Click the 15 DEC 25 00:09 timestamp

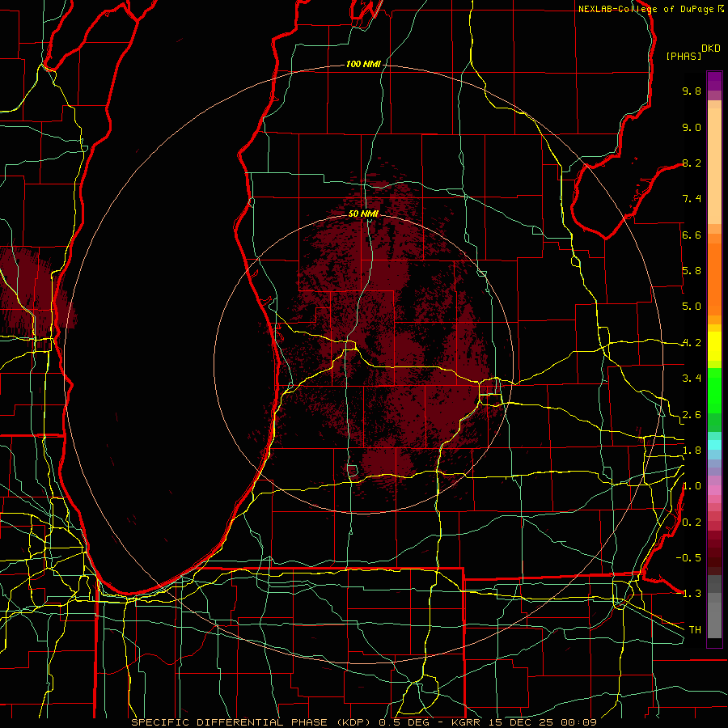pyautogui.click(x=542, y=722)
